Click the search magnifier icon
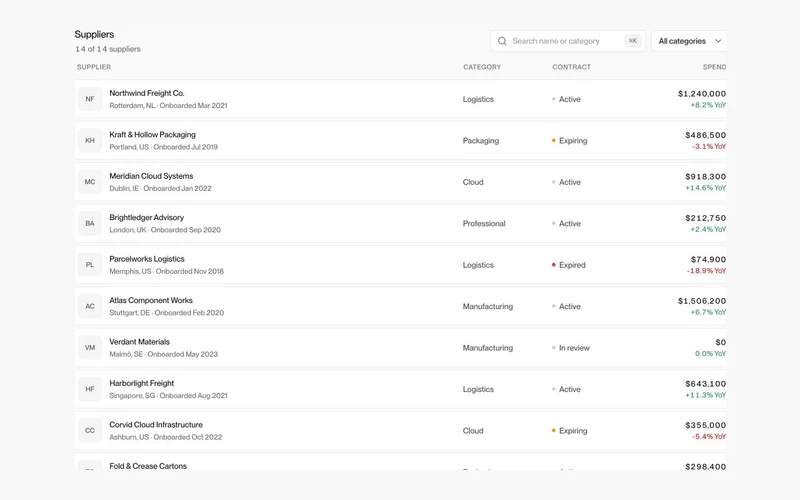Screen dimensions: 800x500 point(502,41)
